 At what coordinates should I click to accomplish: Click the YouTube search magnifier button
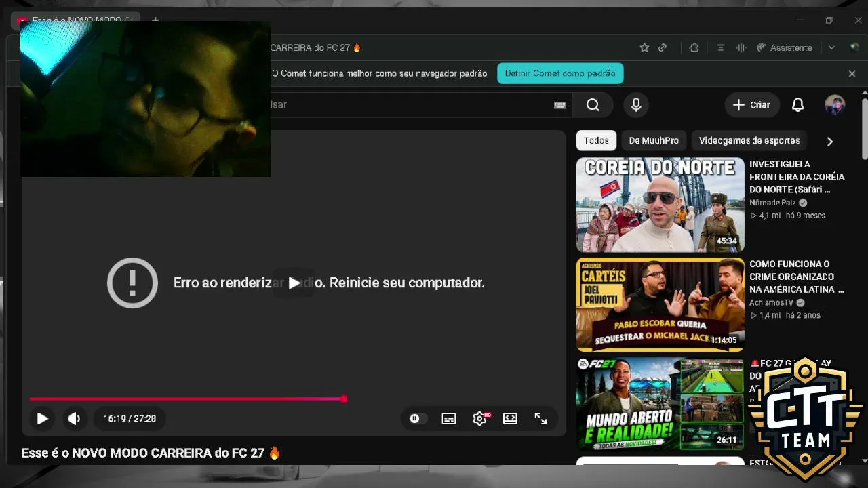point(593,104)
